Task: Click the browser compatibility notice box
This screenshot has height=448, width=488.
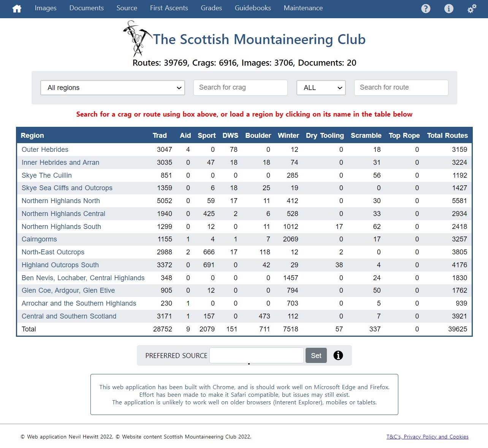Action: [244, 394]
